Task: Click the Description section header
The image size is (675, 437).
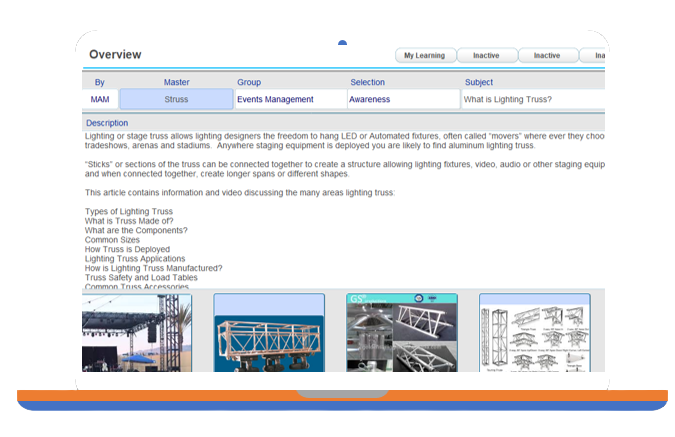Action: coord(107,123)
